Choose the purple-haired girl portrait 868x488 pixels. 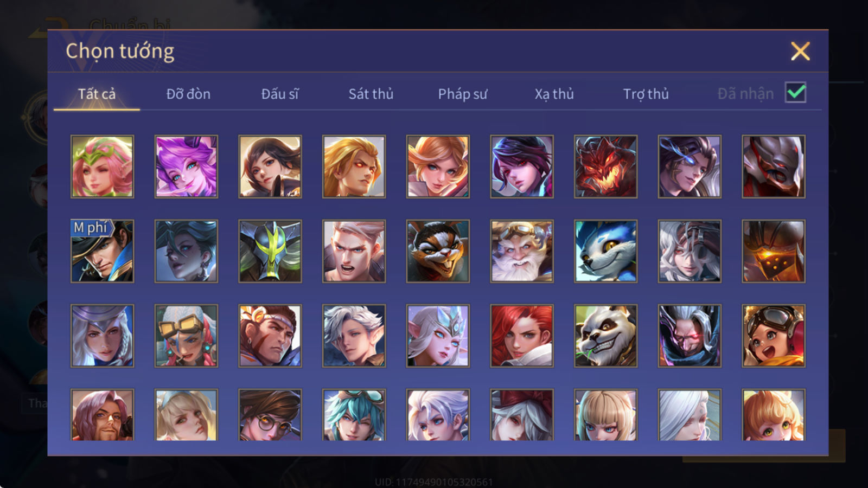pos(186,166)
